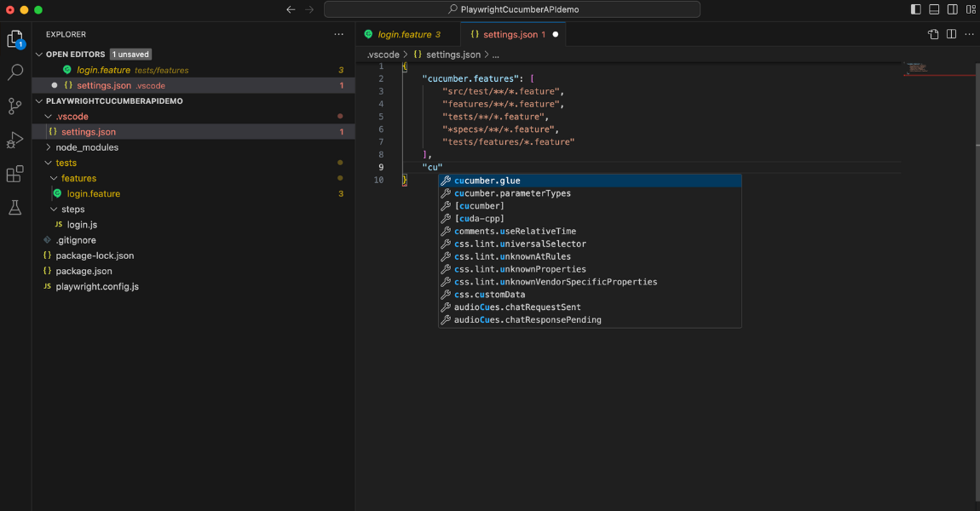Open playwright.config.js in the explorer
Viewport: 980px width, 511px height.
pyautogui.click(x=96, y=287)
